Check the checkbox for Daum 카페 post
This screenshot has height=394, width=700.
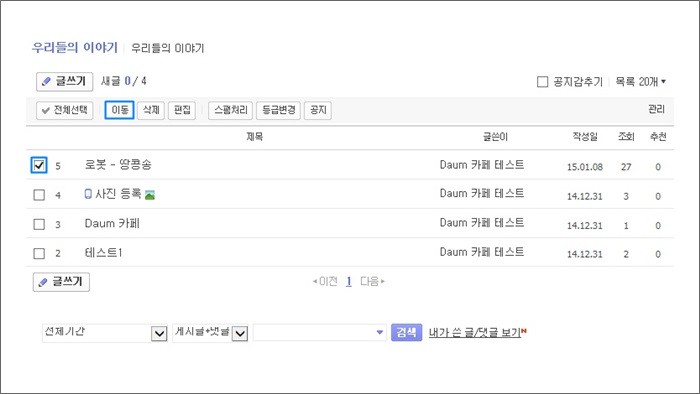[39, 224]
